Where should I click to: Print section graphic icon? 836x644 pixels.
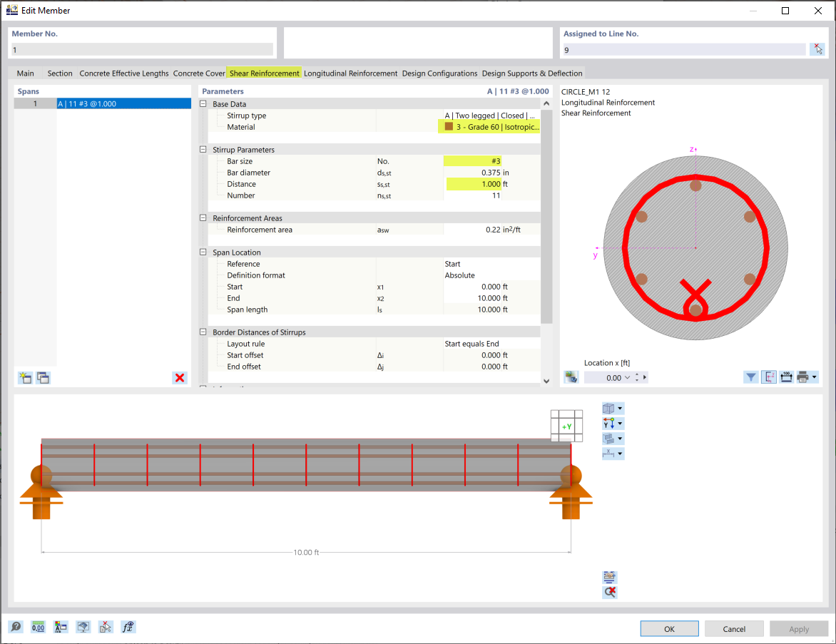pos(803,377)
